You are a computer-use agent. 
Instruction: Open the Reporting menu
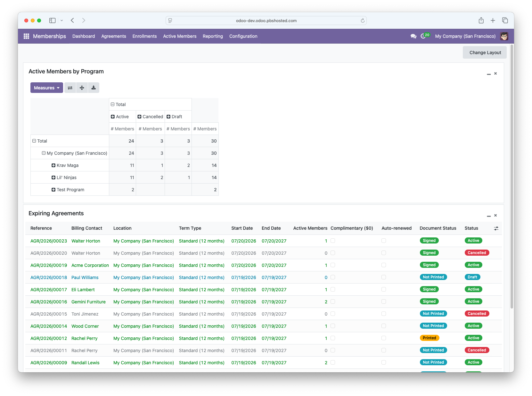click(x=213, y=36)
